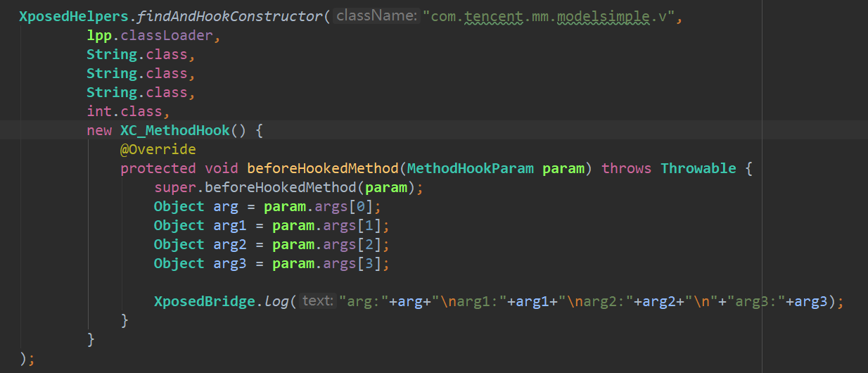Click the Throwable exception type

coord(698,168)
